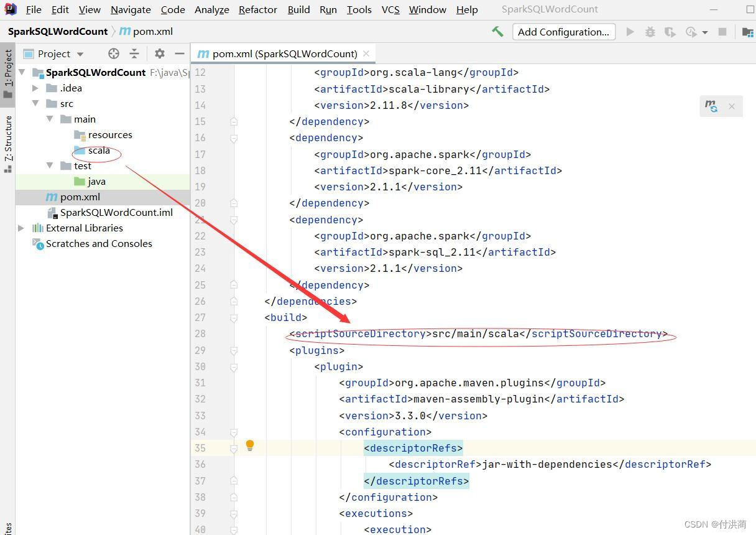Open the Project view type dropdown

pyautogui.click(x=80, y=54)
